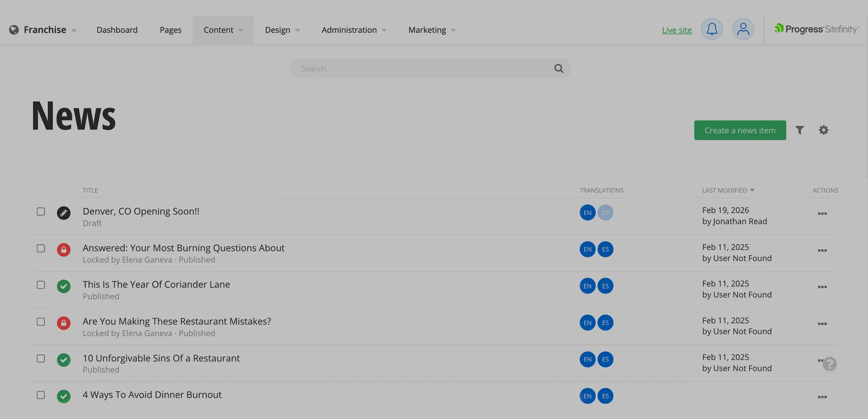
Task: Open actions menu for Denver, CO Opening Soon!!
Action: point(822,214)
